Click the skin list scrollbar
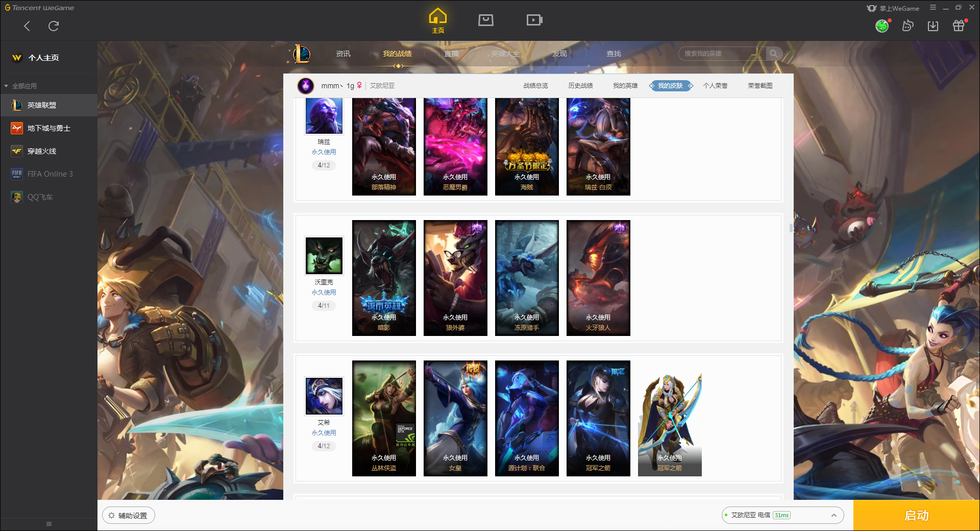Screen dimensions: 980x531 pos(791,228)
